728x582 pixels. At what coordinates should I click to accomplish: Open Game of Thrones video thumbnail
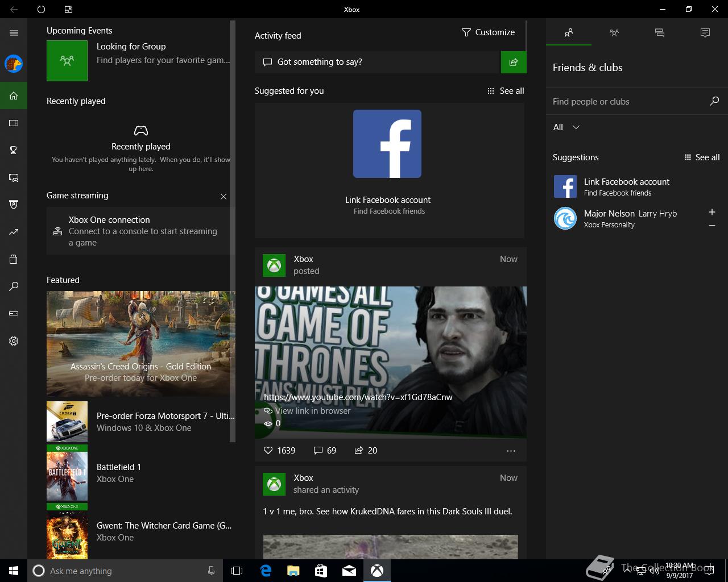[390, 362]
